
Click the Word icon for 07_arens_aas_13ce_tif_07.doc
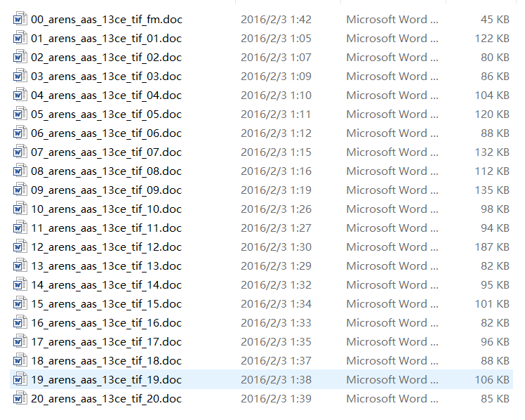pyautogui.click(x=20, y=152)
